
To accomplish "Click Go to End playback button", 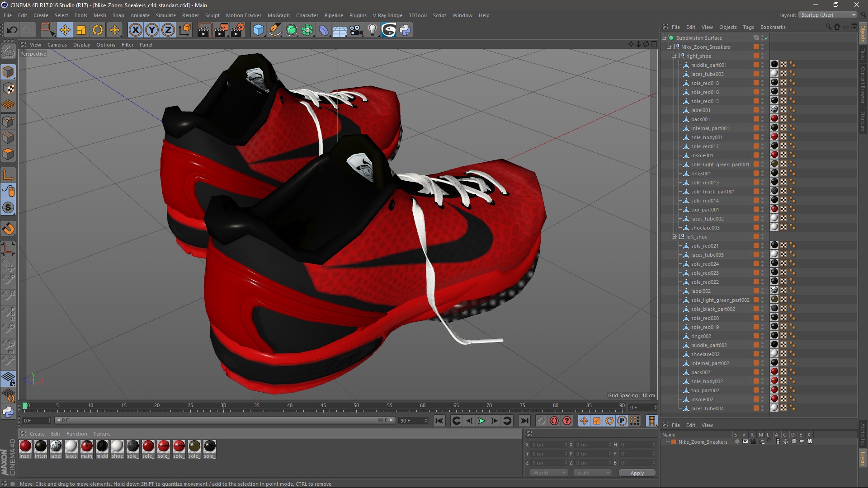I will (x=524, y=421).
